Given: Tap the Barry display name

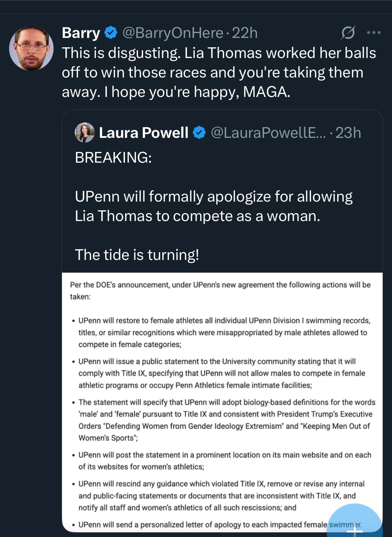Looking at the screenshot, I should click(x=81, y=33).
